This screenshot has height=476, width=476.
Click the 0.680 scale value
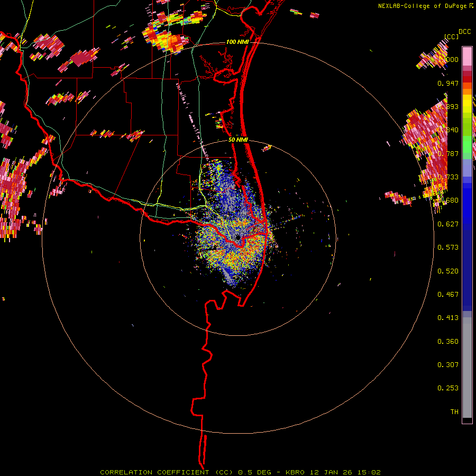pos(448,200)
